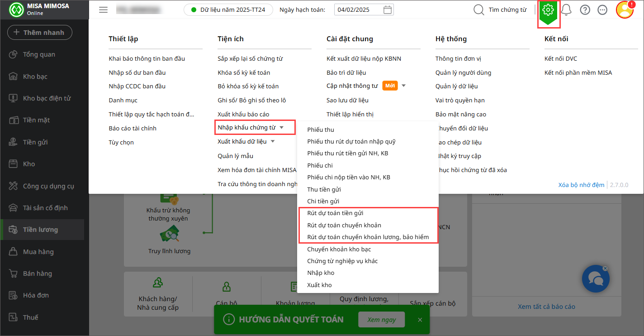This screenshot has height=336, width=644.
Task: Select Tiền lương in the sidebar
Action: coord(42,230)
